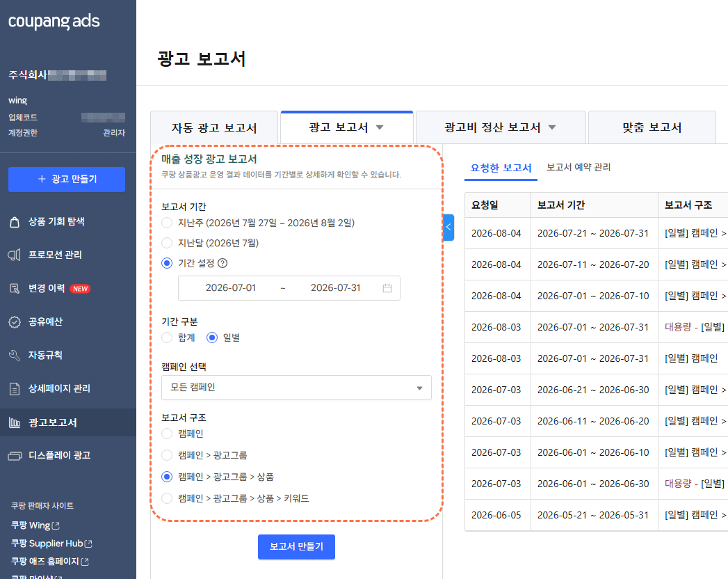Choose the 일별 period type radio

point(211,338)
